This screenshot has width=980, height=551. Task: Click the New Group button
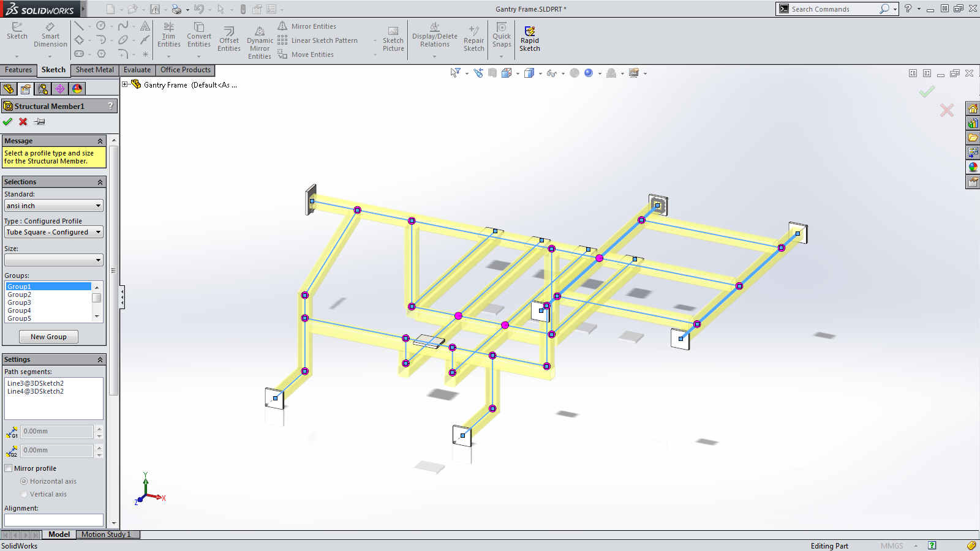pos(48,337)
